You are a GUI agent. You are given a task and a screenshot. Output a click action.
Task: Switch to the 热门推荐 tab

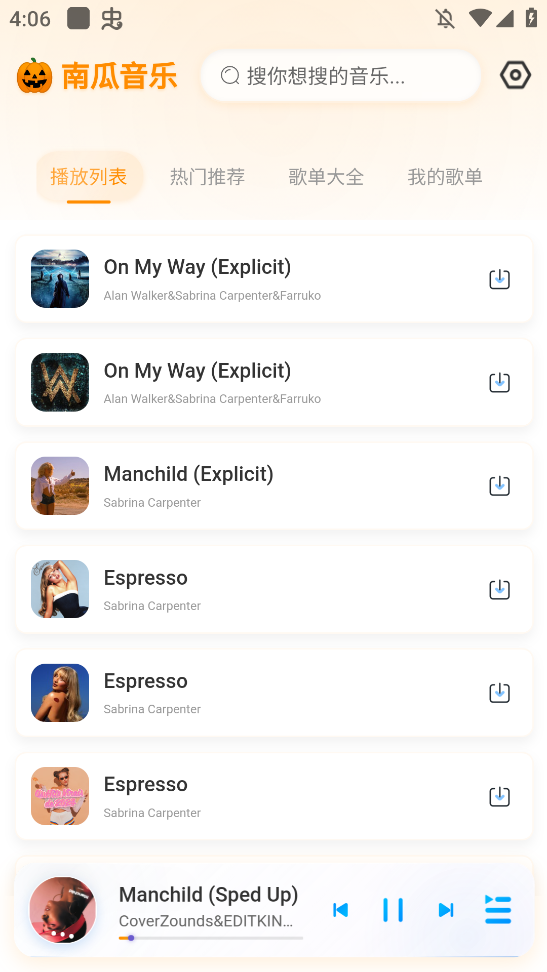pos(207,177)
